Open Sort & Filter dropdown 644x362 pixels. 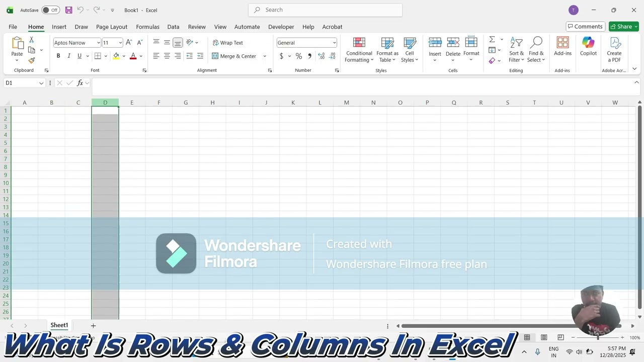point(516,49)
